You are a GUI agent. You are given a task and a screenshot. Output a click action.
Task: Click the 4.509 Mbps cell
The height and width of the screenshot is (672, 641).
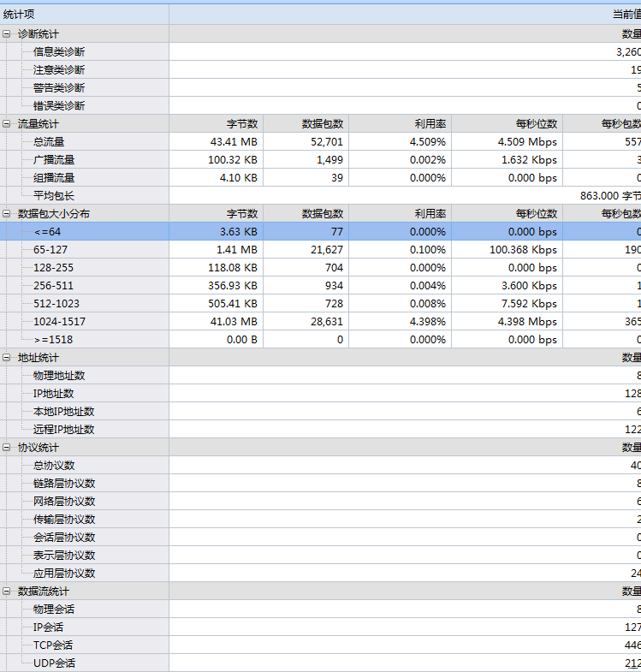pyautogui.click(x=507, y=142)
